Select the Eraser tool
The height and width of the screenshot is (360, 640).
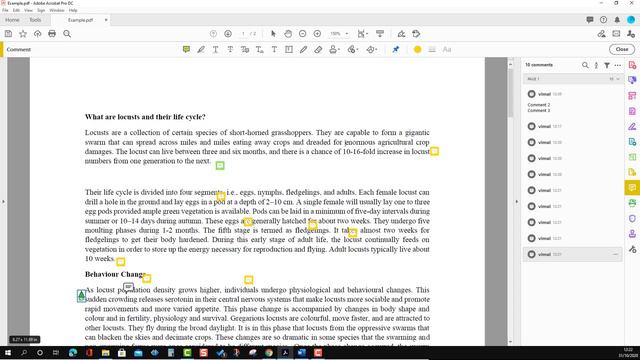click(318, 49)
